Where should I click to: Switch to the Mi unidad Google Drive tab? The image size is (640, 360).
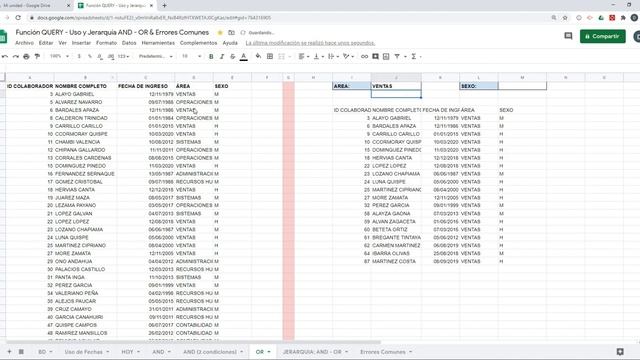point(35,6)
